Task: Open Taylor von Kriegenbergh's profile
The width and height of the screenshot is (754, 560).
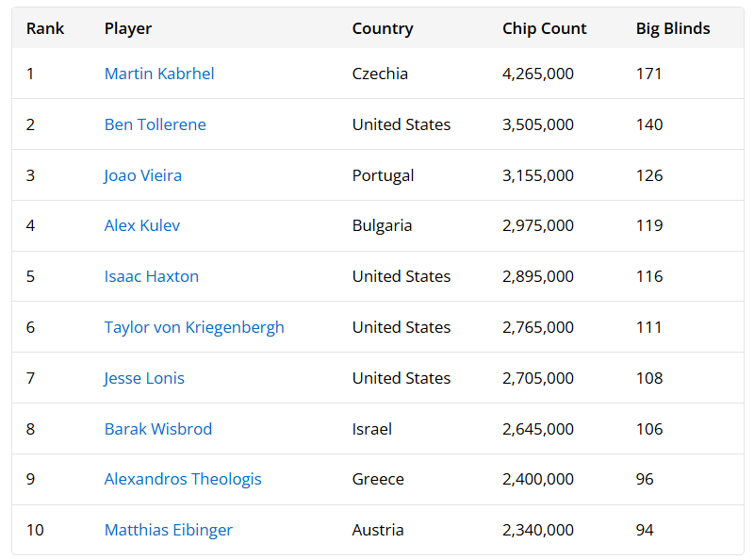Action: pos(194,328)
